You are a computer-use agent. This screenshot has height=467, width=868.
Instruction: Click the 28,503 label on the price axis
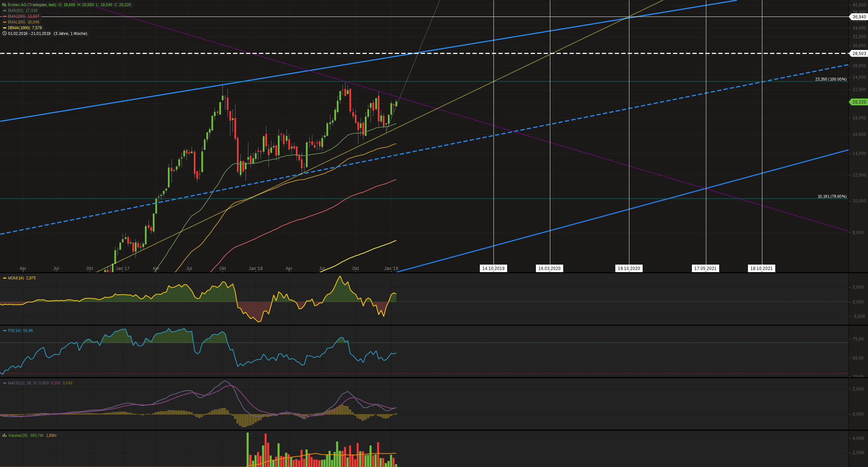coord(859,53)
